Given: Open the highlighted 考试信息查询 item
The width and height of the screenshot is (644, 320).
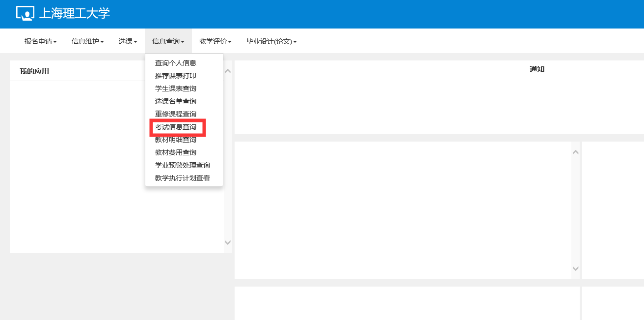Looking at the screenshot, I should 175,127.
